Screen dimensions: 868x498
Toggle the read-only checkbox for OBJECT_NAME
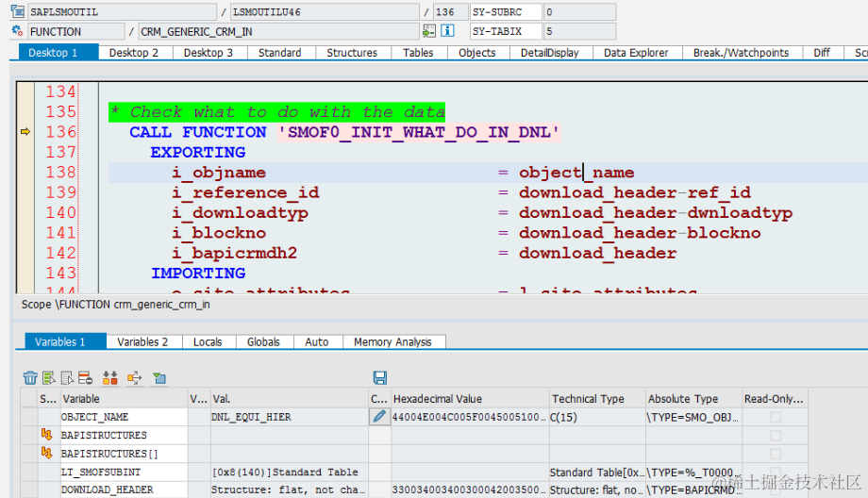tap(776, 417)
